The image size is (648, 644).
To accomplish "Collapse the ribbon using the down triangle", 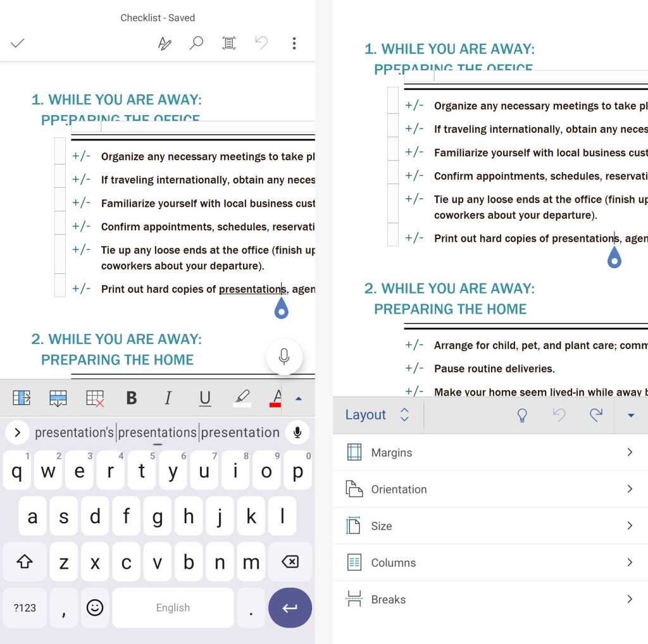I will coord(630,416).
